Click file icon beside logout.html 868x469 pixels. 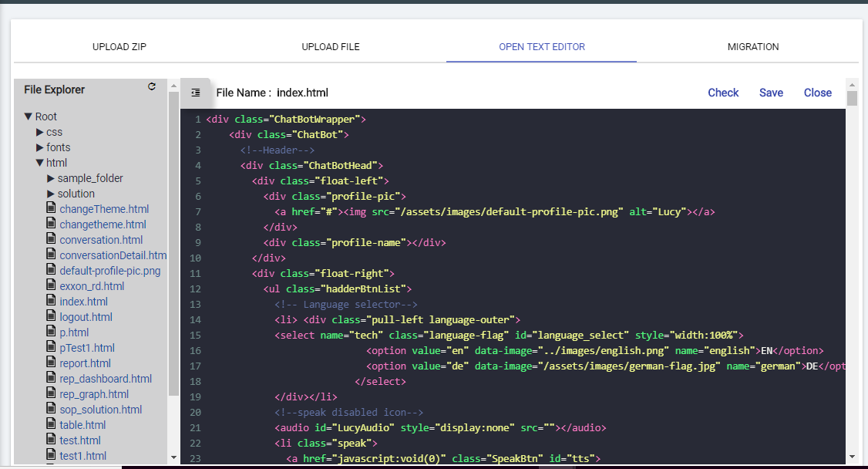coord(51,317)
